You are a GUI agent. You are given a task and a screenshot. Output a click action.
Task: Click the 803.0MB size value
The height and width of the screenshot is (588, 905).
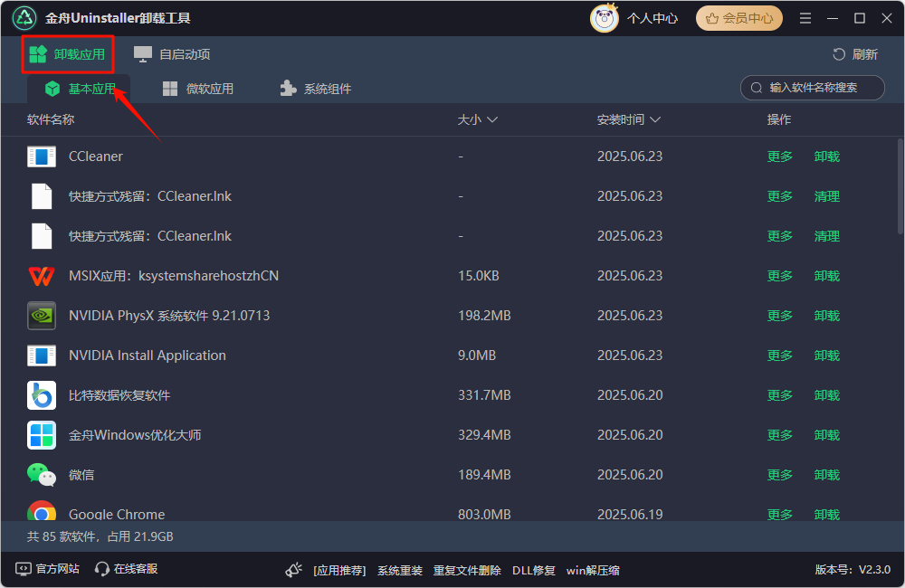(484, 514)
